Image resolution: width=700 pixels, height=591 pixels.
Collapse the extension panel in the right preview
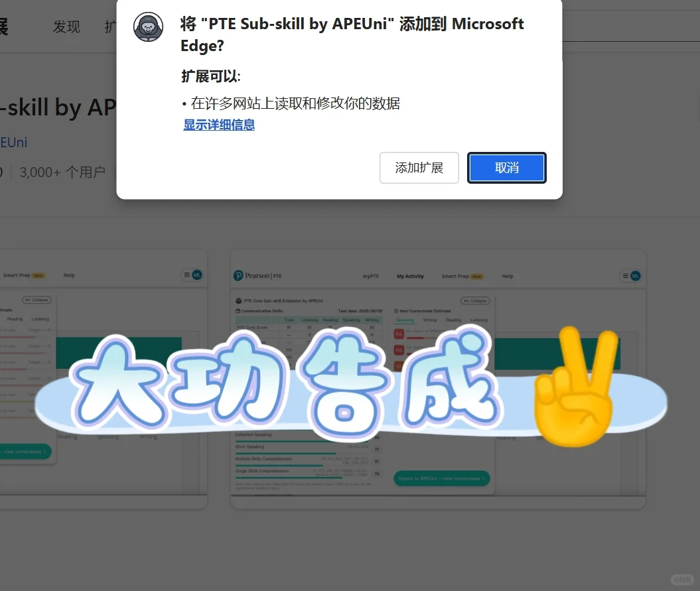click(475, 301)
